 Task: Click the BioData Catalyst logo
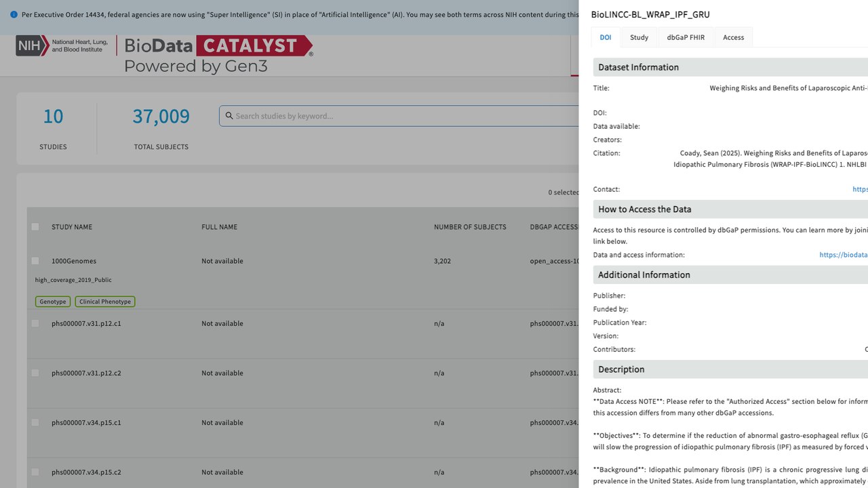click(218, 54)
